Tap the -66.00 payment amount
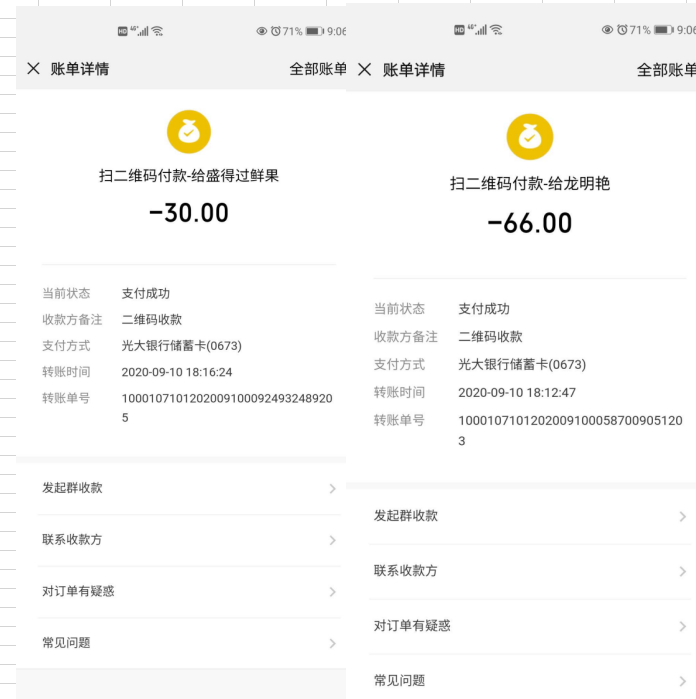The height and width of the screenshot is (699, 696). (x=529, y=223)
